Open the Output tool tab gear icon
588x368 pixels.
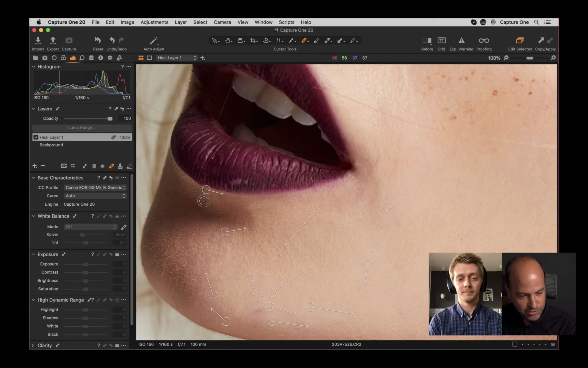coord(110,58)
